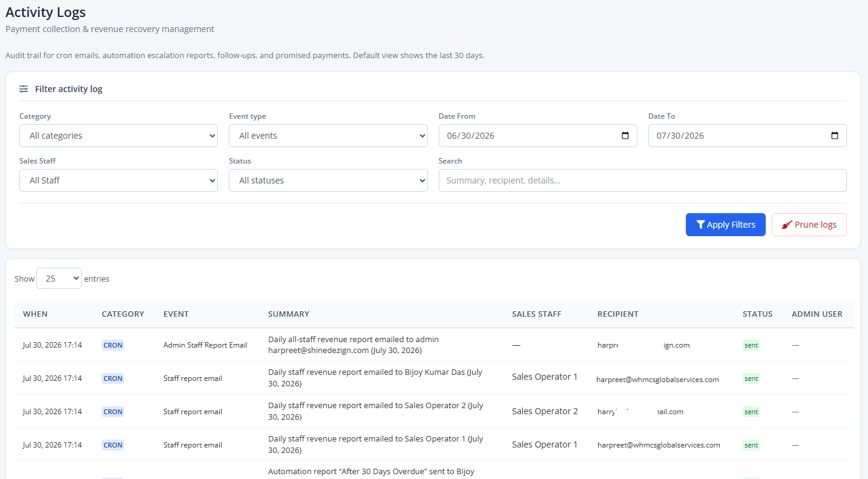868x479 pixels.
Task: Click the Date From field showing 06/30/2026
Action: tap(538, 136)
